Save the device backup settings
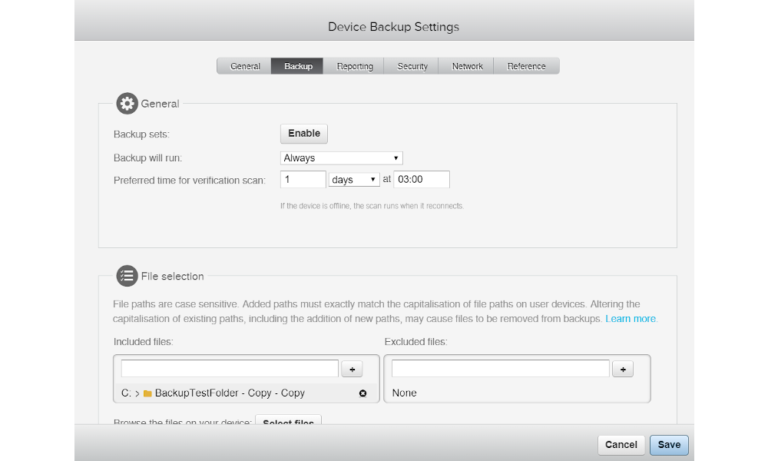Image resolution: width=768 pixels, height=461 pixels. (x=669, y=445)
